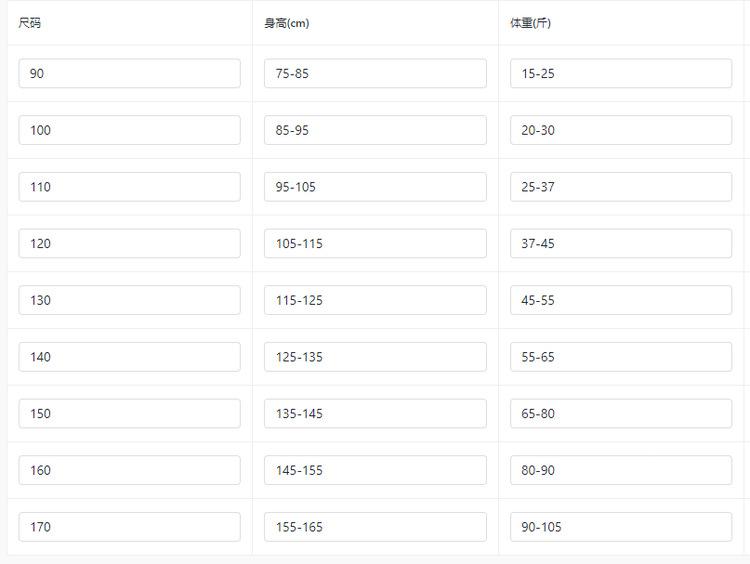Image resolution: width=750 pixels, height=564 pixels.
Task: Edit the weight field showing 65-80
Action: pos(621,413)
